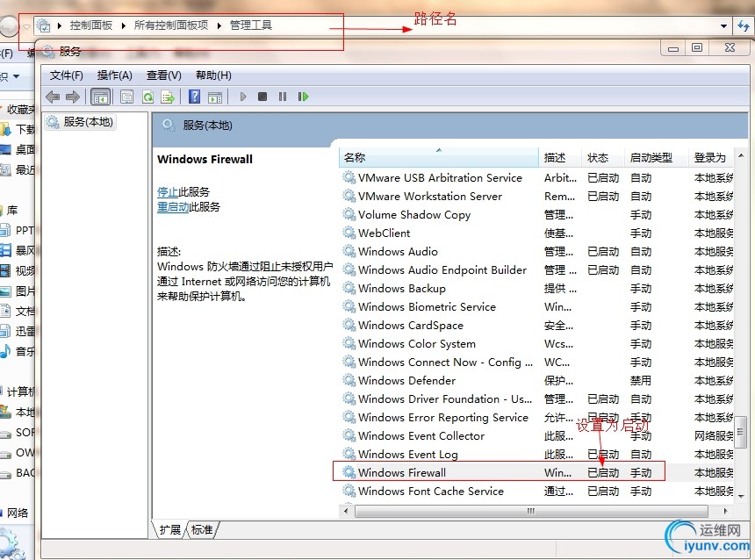The height and width of the screenshot is (560, 755).
Task: Select VMware USB Arbitration Service row
Action: point(537,177)
